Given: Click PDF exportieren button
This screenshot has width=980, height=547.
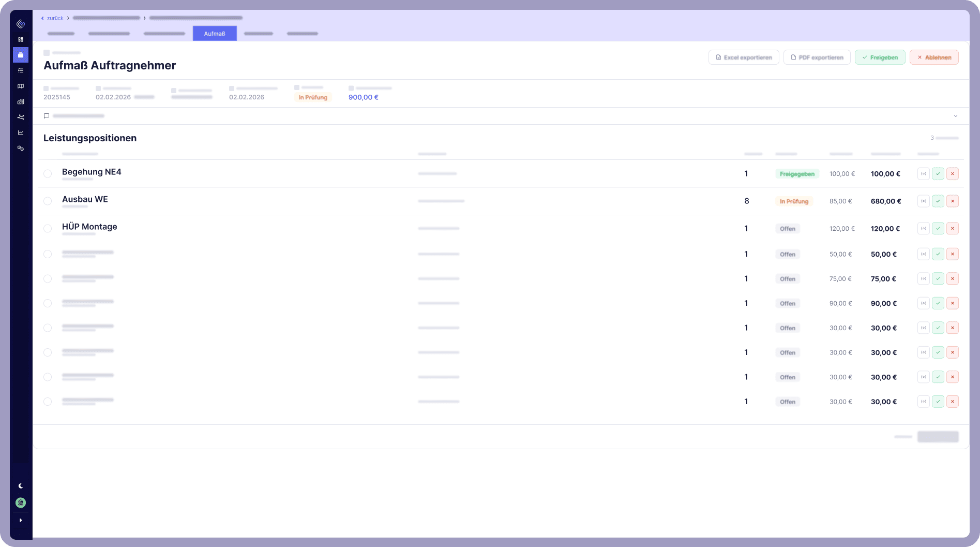Looking at the screenshot, I should pyautogui.click(x=817, y=57).
